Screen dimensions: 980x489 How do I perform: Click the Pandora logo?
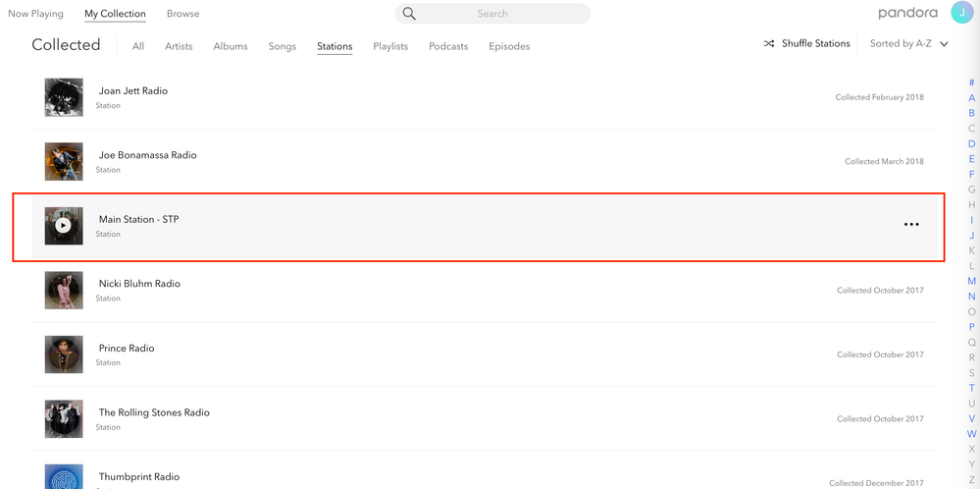point(907,14)
